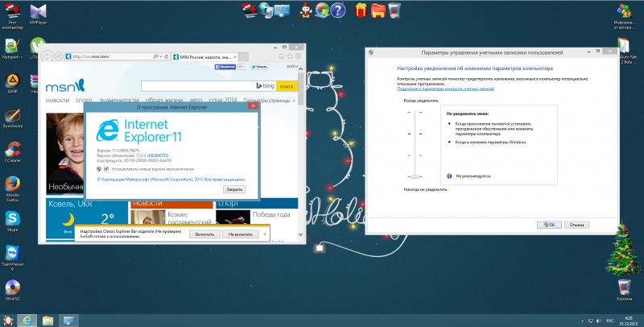This screenshot has height=327, width=644.
Task: Open File Explorer from taskbar
Action: click(x=48, y=321)
